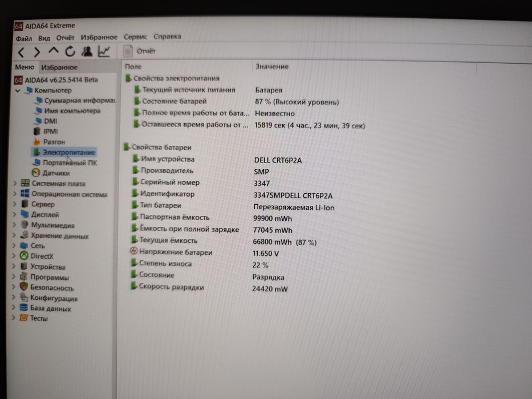Click the Сеть network icon
The height and width of the screenshot is (399, 532).
point(24,245)
